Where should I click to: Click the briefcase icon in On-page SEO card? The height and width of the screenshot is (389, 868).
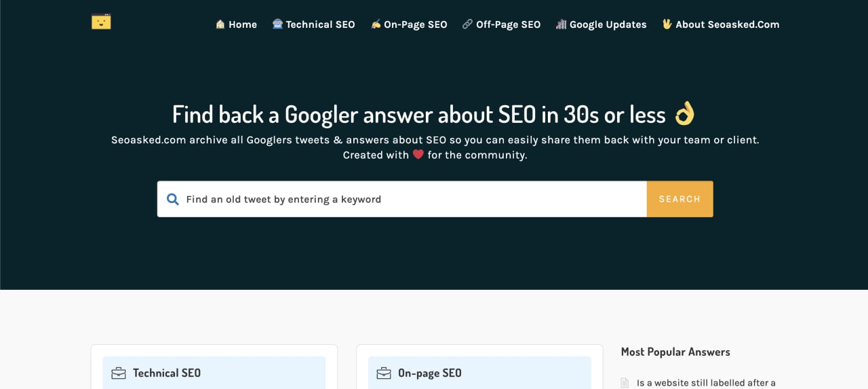tap(384, 373)
